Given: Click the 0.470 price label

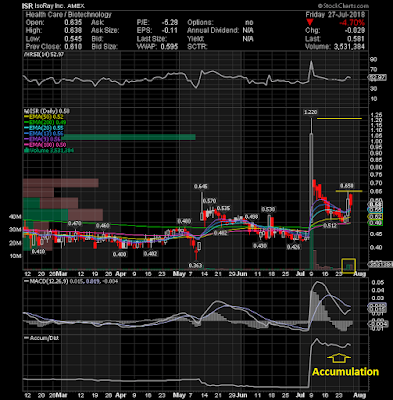Looking at the screenshot, I should click(75, 223).
